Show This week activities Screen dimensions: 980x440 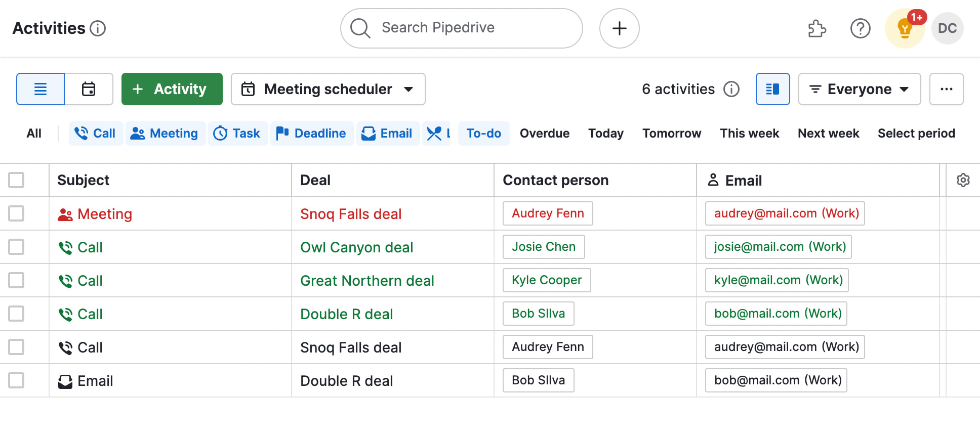(x=750, y=134)
